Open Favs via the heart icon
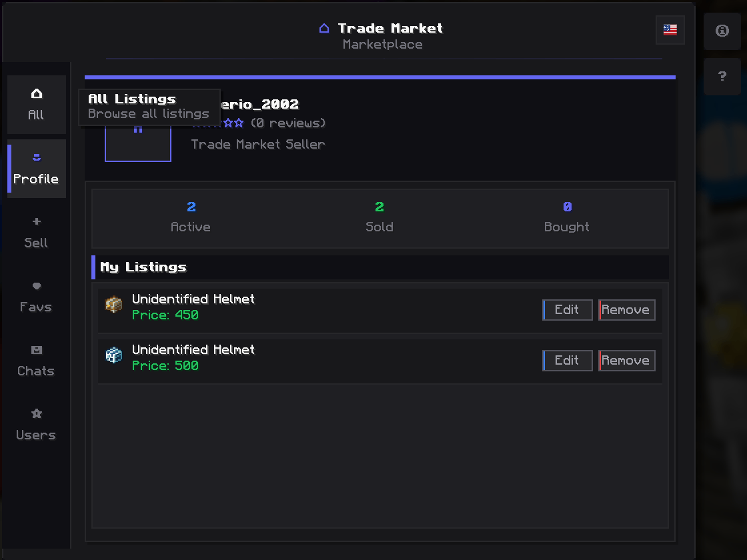The height and width of the screenshot is (560, 747). click(x=37, y=286)
